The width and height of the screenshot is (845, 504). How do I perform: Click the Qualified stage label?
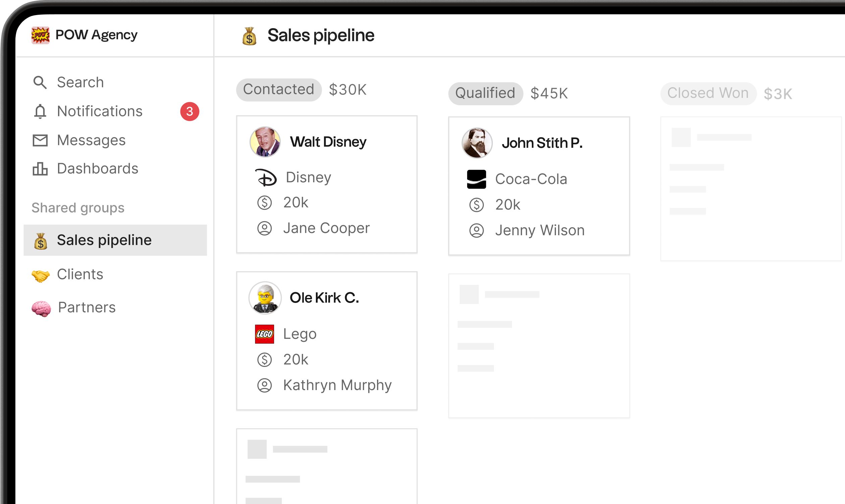485,93
